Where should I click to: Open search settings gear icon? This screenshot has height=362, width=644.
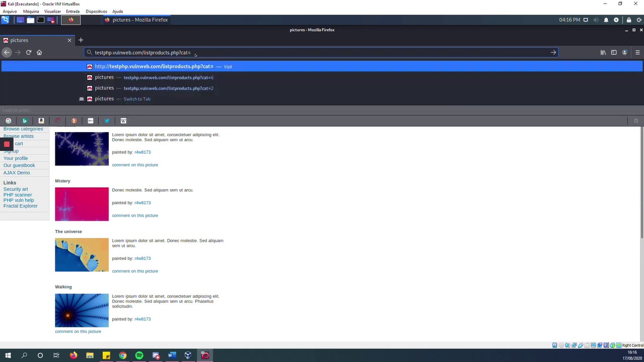[636, 121]
